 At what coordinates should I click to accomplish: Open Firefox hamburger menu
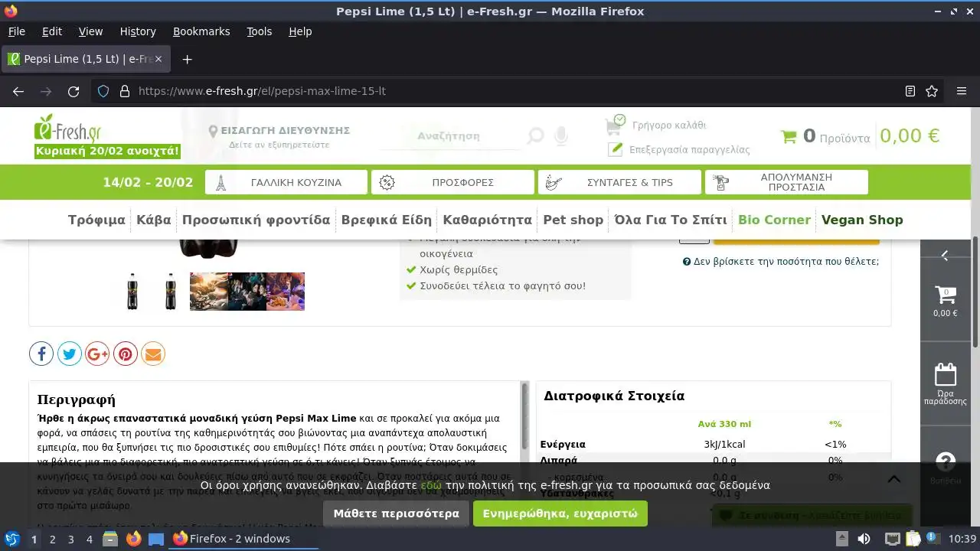pos(962,91)
